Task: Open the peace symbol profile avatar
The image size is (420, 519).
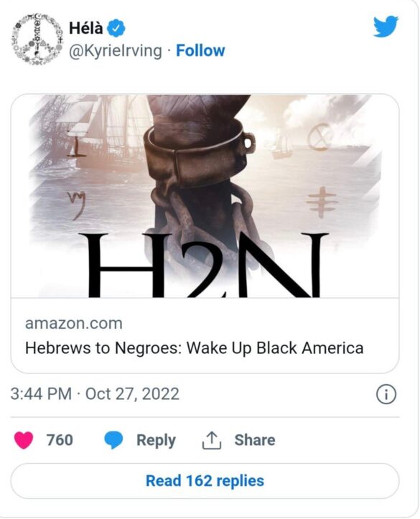Action: (37, 39)
